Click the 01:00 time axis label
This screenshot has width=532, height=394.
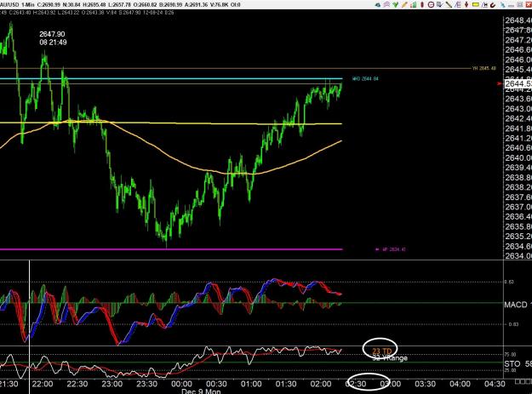[x=251, y=384]
